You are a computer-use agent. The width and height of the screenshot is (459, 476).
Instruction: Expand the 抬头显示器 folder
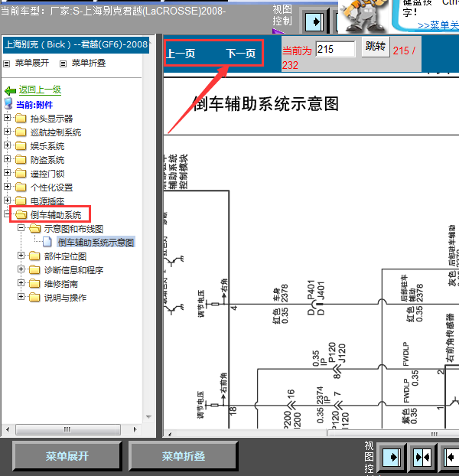point(8,118)
